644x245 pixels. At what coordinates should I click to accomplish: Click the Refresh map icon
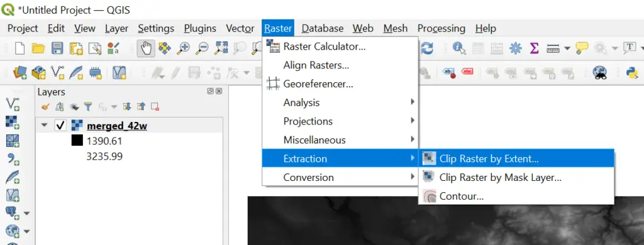[x=428, y=48]
